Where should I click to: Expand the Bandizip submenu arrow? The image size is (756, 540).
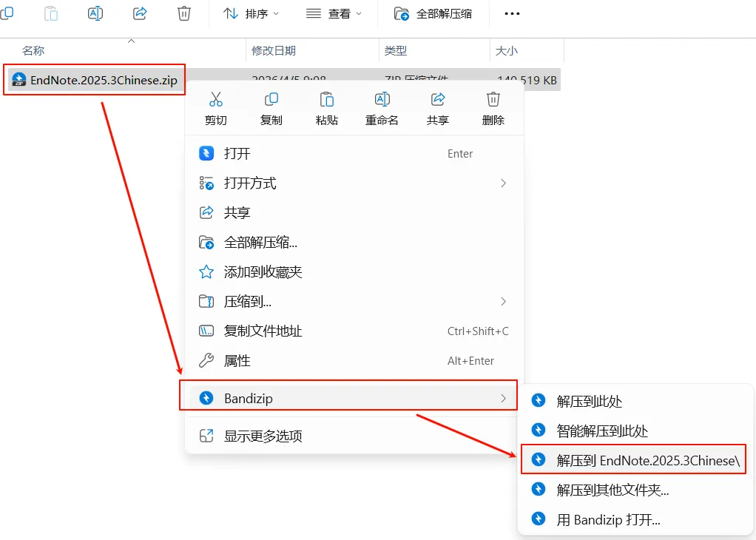point(503,398)
